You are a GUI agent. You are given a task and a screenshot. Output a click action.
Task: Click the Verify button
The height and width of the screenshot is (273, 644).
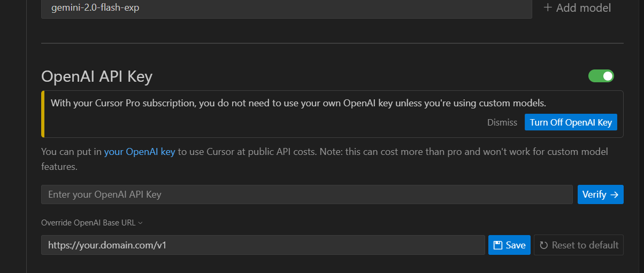point(600,194)
